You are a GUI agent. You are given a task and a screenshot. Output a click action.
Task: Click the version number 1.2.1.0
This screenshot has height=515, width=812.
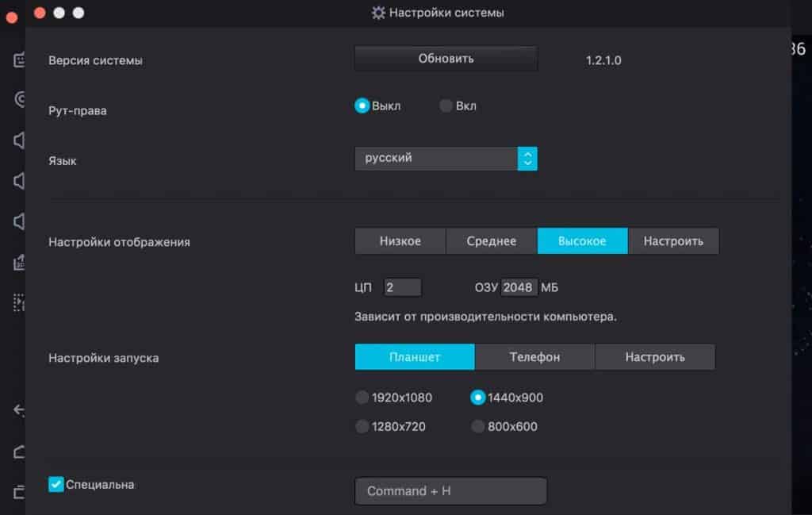pos(603,60)
